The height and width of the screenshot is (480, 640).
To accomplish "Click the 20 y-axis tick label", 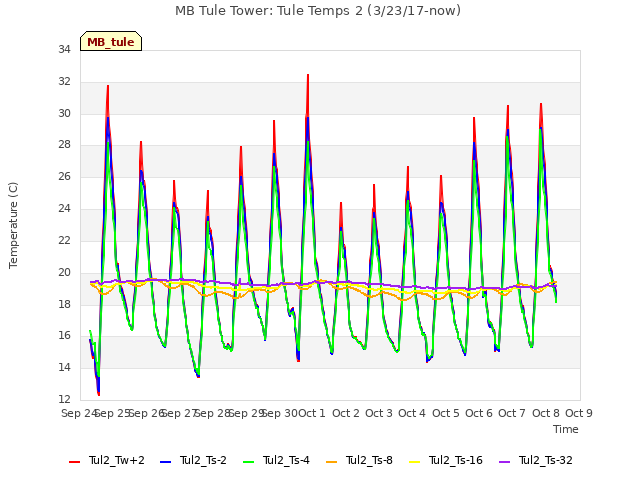I will [x=64, y=272].
